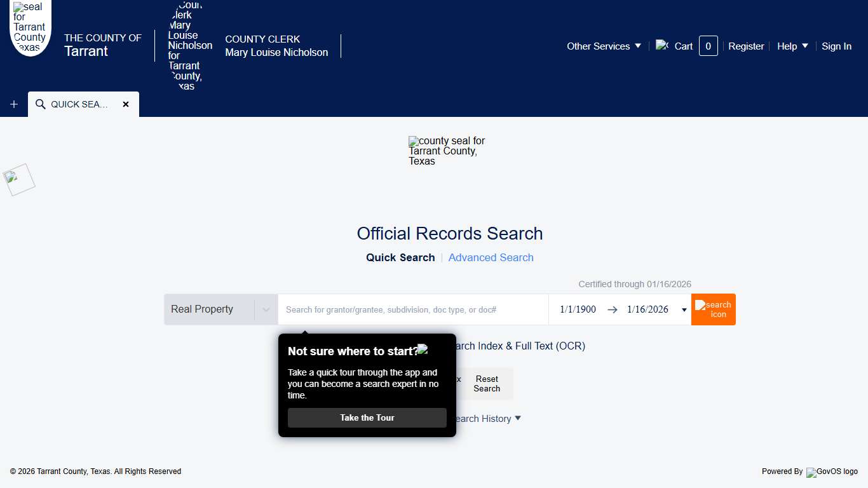Image resolution: width=868 pixels, height=488 pixels.
Task: Switch to the Advanced Search tab
Action: click(x=491, y=257)
